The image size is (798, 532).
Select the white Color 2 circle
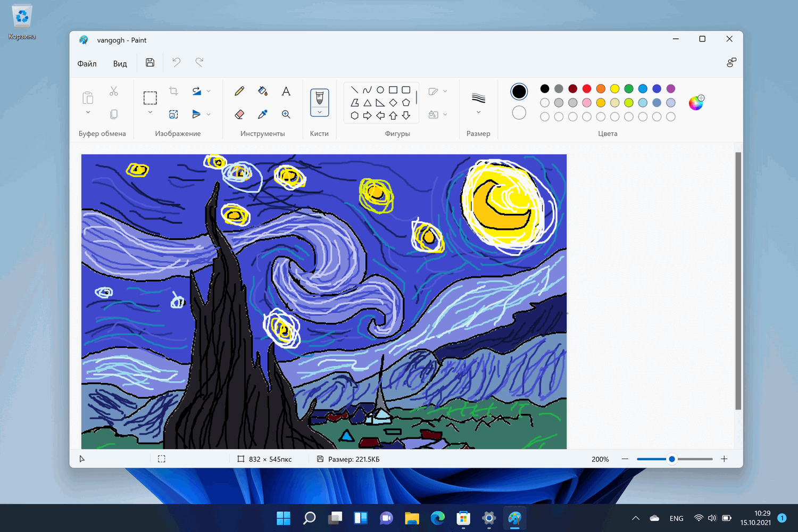519,113
